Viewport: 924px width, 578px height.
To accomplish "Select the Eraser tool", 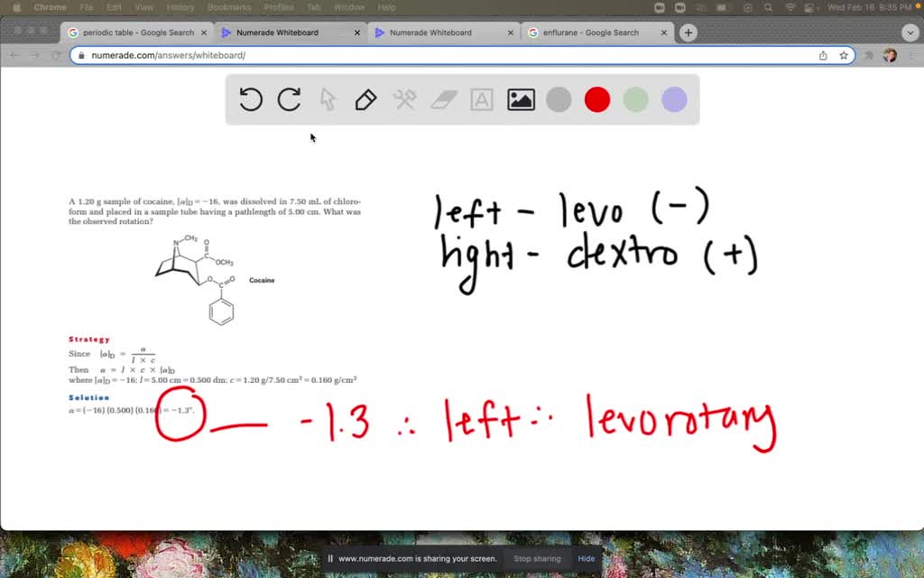I will coord(442,99).
